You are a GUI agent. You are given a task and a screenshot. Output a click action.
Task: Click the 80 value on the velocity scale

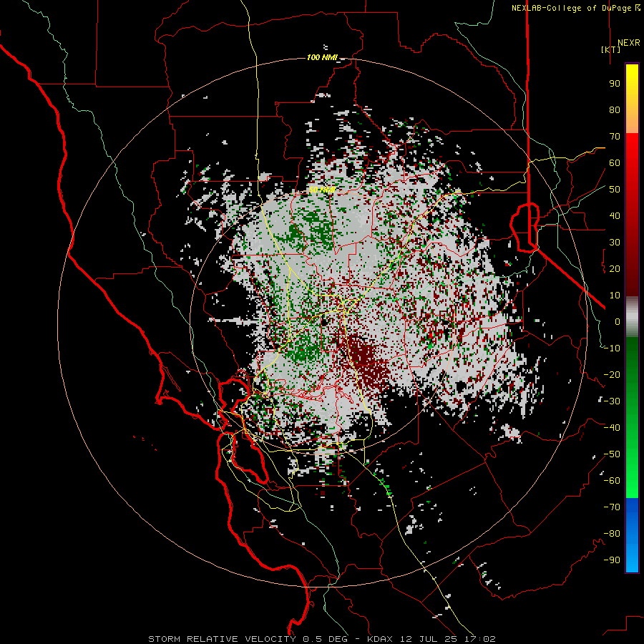615,110
